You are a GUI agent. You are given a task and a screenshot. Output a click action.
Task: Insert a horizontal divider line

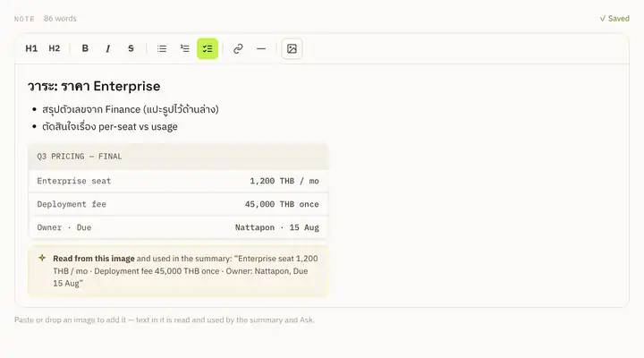[261, 48]
